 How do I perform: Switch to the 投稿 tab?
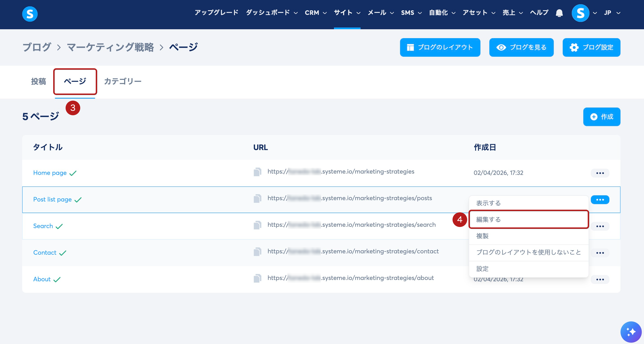click(39, 81)
